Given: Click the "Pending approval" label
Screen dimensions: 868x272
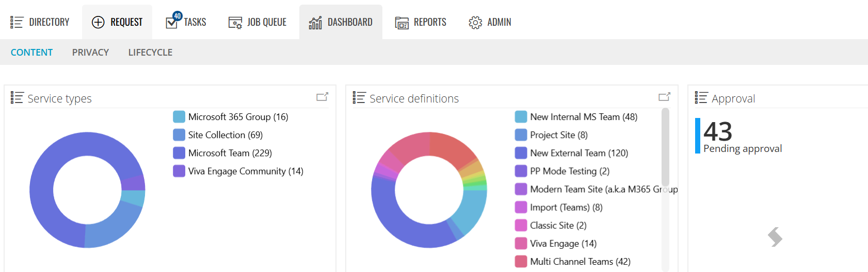Looking at the screenshot, I should click(743, 148).
